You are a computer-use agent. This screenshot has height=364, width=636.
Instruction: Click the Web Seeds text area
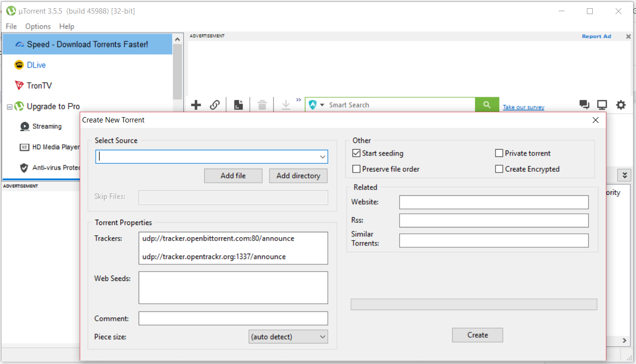[x=233, y=287]
